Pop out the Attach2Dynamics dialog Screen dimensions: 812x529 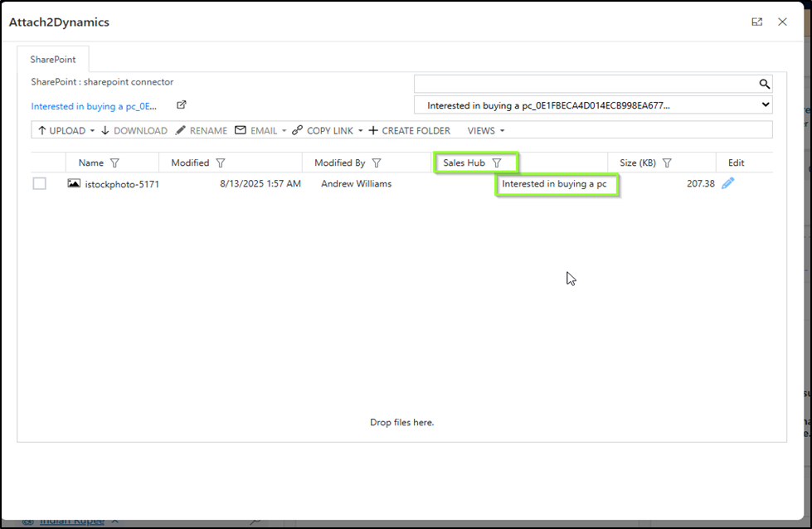pos(756,22)
